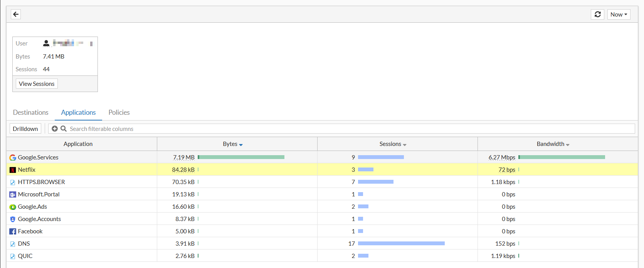Image resolution: width=644 pixels, height=268 pixels.
Task: Click the 7.19 MB bytes value
Action: click(184, 157)
